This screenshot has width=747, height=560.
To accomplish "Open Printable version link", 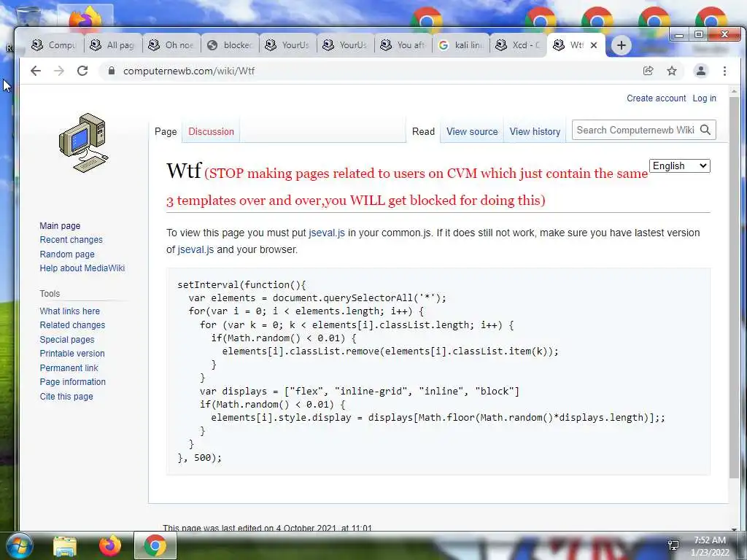I will point(72,354).
